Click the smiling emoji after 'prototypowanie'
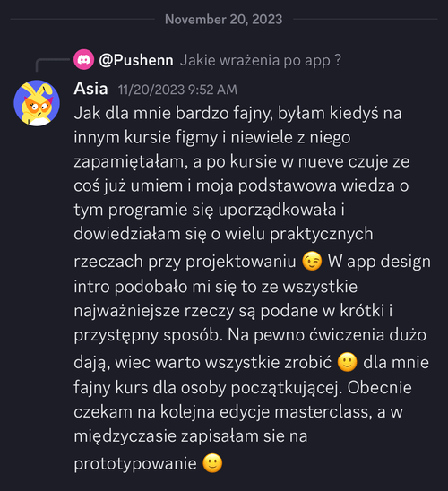The width and height of the screenshot is (448, 491). click(x=212, y=463)
